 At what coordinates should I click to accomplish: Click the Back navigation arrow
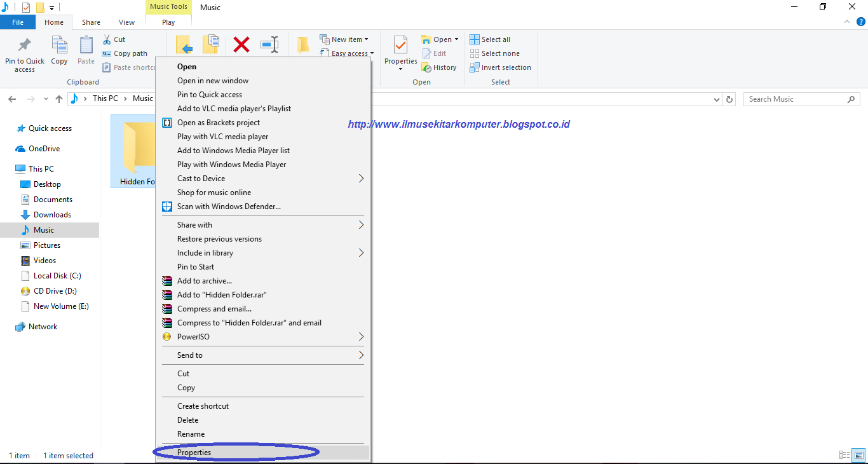pyautogui.click(x=11, y=99)
